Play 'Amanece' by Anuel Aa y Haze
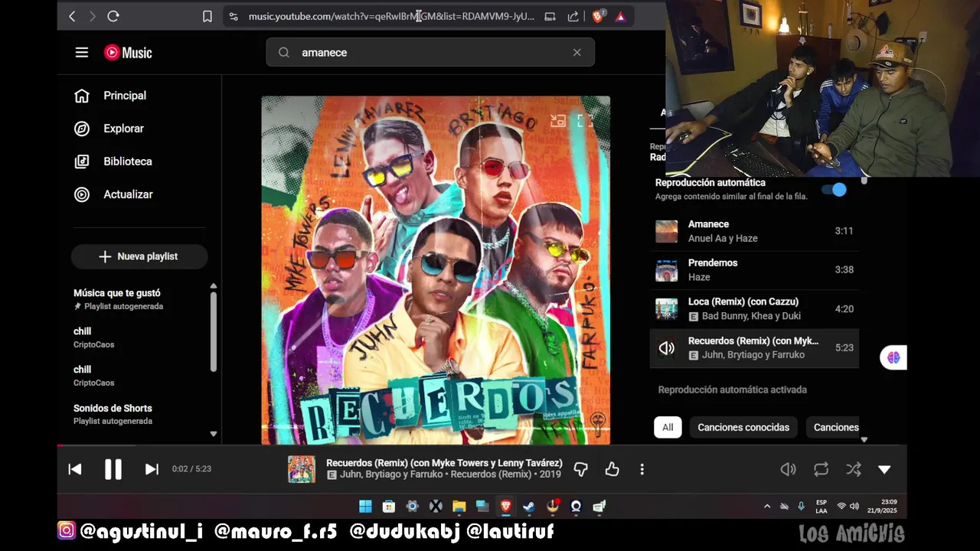The height and width of the screenshot is (551, 980). tap(754, 231)
